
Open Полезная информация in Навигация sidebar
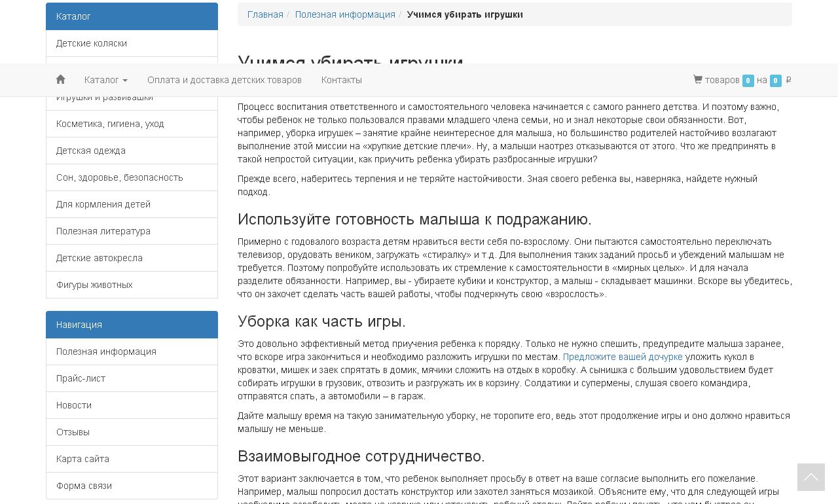132,351
